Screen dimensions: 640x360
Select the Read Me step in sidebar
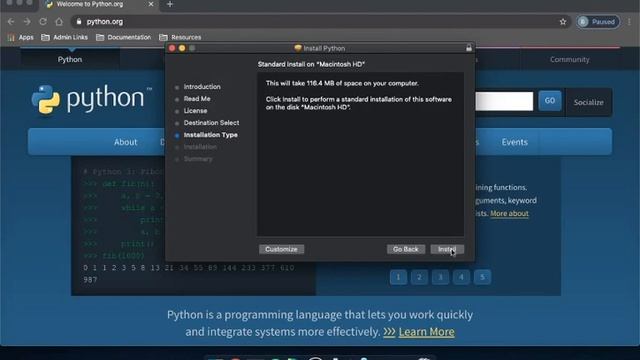tap(197, 99)
